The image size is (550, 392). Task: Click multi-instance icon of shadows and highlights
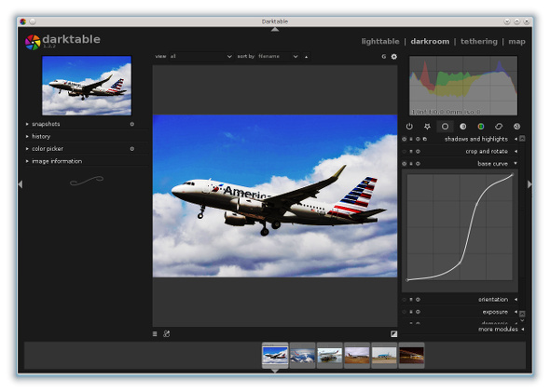(x=425, y=139)
